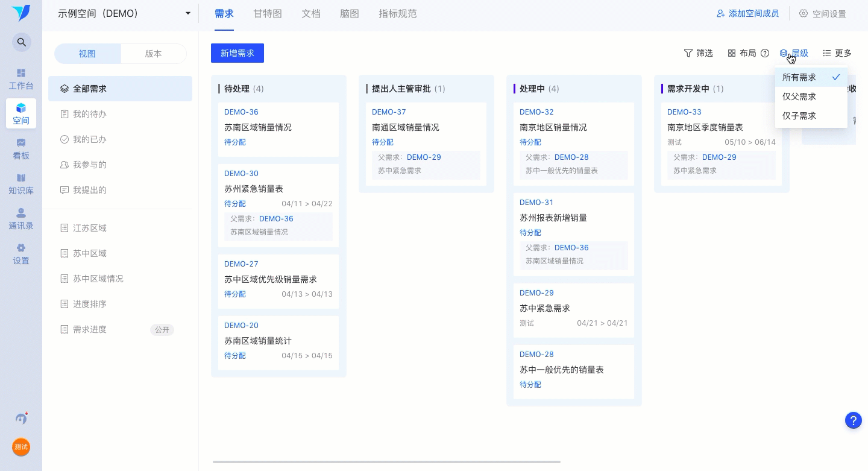Click the 筛选 filter icon
The width and height of the screenshot is (868, 471).
pyautogui.click(x=689, y=53)
